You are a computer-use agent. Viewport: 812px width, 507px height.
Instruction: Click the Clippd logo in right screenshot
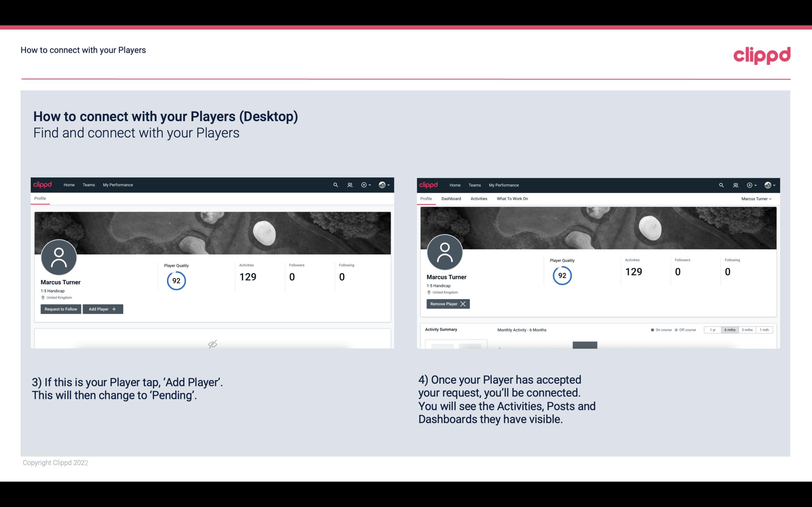coord(429,184)
